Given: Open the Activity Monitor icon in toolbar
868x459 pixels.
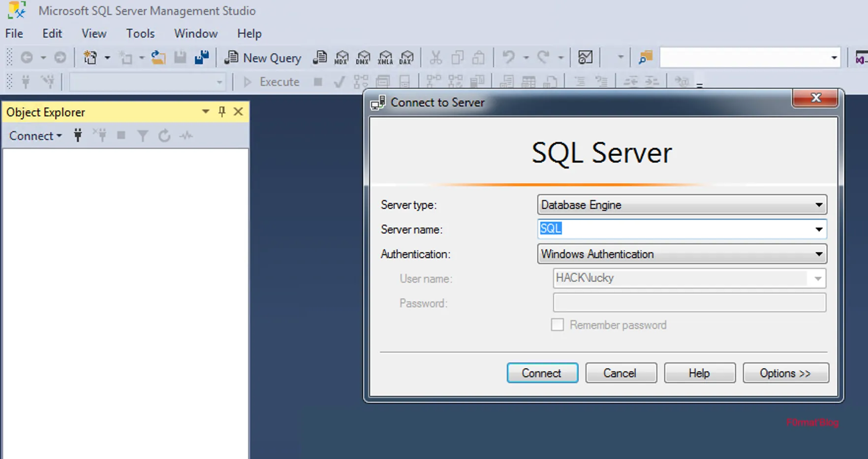Looking at the screenshot, I should pyautogui.click(x=585, y=58).
